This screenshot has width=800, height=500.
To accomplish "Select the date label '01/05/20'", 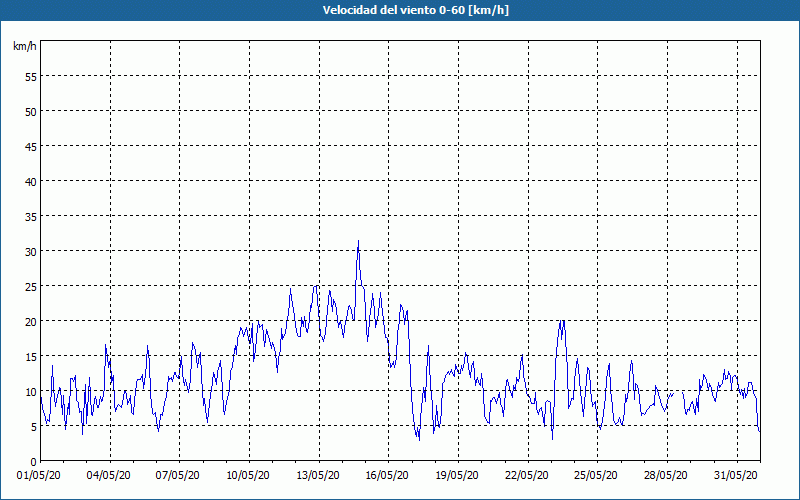I will (x=39, y=475).
